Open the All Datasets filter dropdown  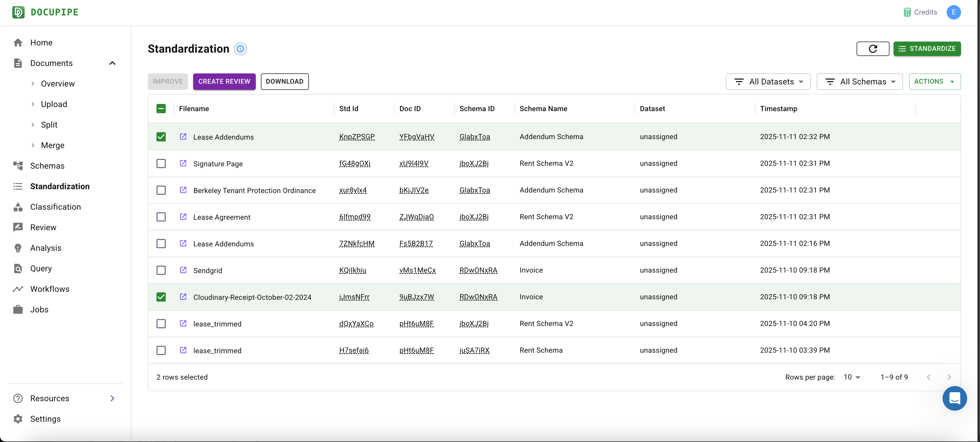coord(768,81)
